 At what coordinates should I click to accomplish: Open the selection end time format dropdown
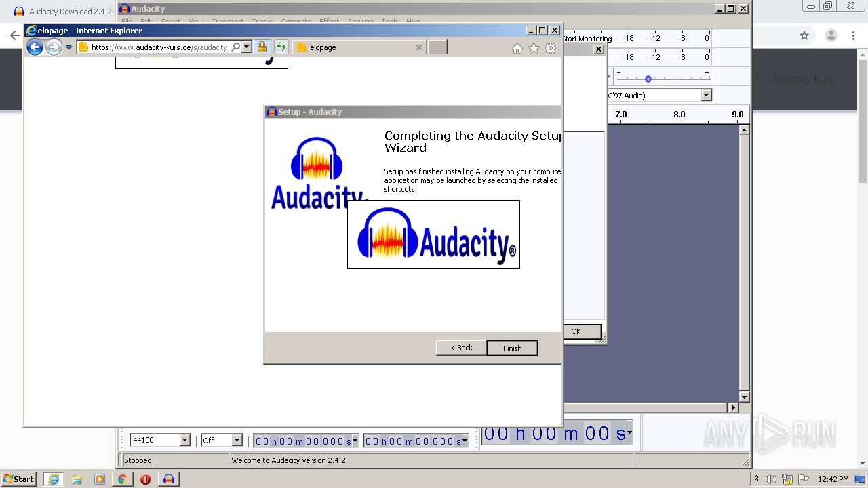[x=465, y=441]
